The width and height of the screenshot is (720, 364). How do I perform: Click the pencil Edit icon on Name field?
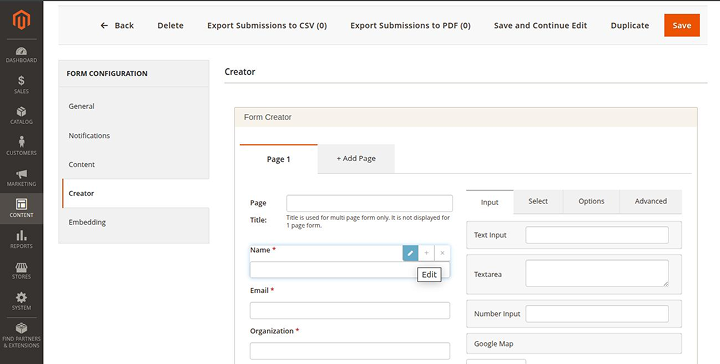[411, 253]
